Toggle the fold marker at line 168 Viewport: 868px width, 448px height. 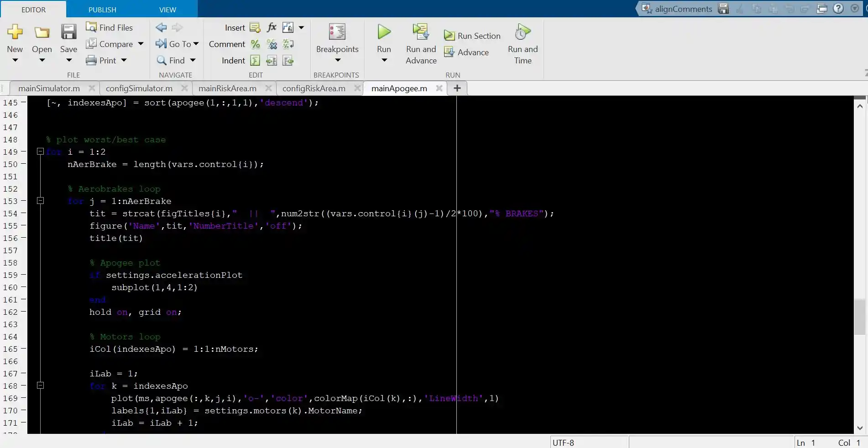pyautogui.click(x=40, y=385)
